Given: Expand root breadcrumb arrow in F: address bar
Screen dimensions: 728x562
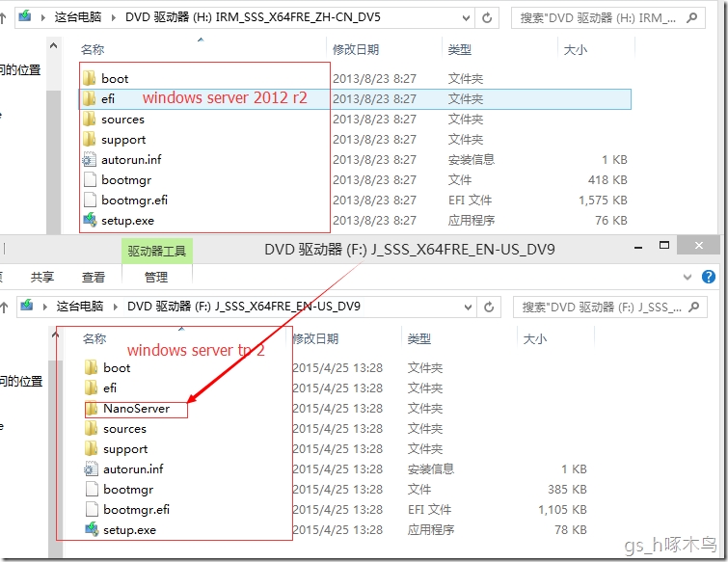Looking at the screenshot, I should [x=45, y=307].
